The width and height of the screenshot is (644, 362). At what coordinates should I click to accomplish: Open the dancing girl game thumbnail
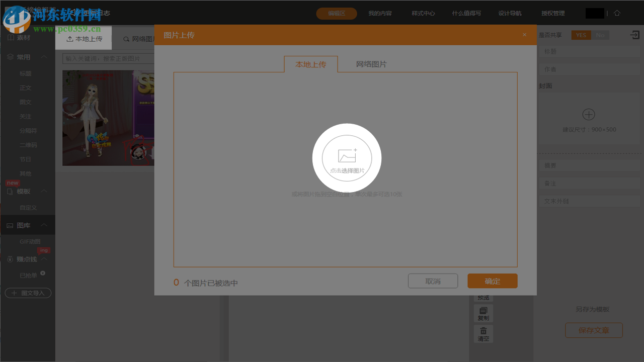(x=108, y=118)
